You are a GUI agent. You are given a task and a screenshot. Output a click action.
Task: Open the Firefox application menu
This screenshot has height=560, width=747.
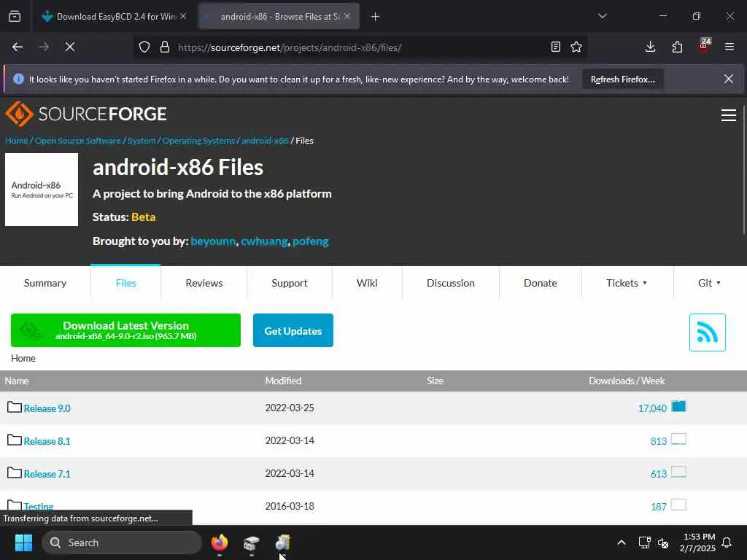pyautogui.click(x=729, y=47)
